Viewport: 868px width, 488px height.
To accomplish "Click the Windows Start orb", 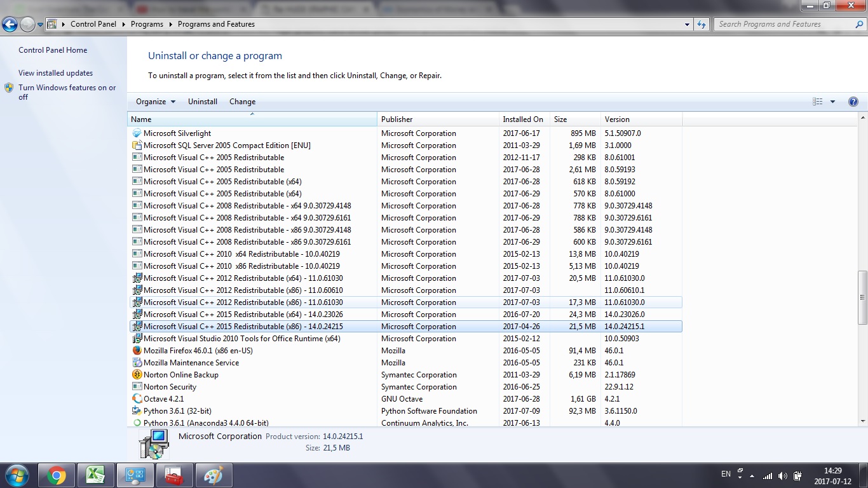I will pyautogui.click(x=17, y=475).
